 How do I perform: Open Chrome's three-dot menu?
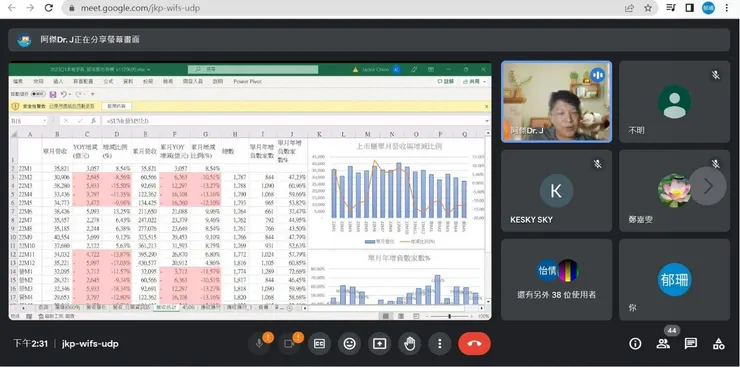726,8
